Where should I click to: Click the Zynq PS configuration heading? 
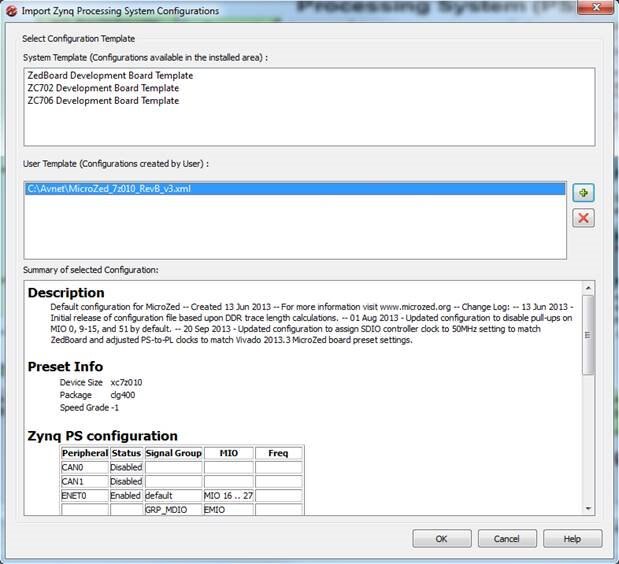click(x=102, y=436)
